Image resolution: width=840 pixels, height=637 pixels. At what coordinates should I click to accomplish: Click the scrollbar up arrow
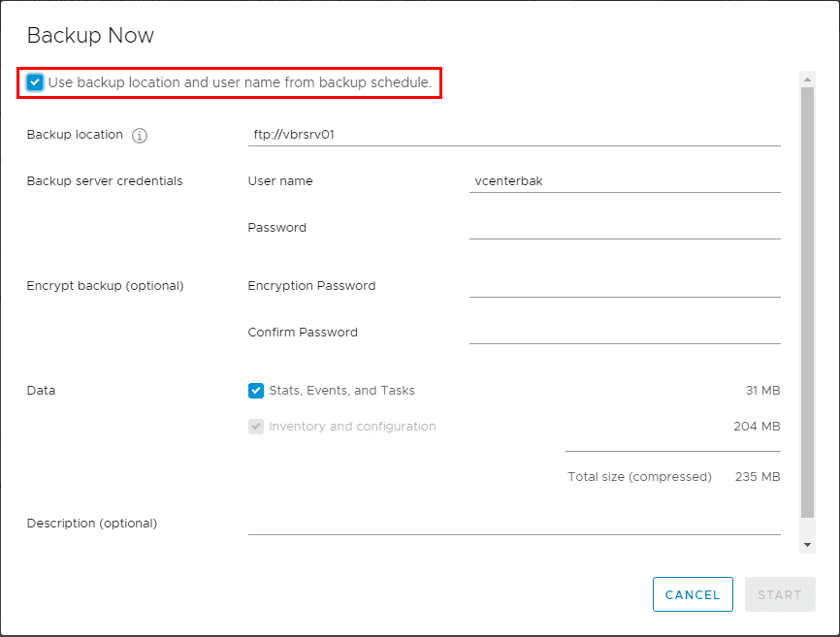click(807, 78)
